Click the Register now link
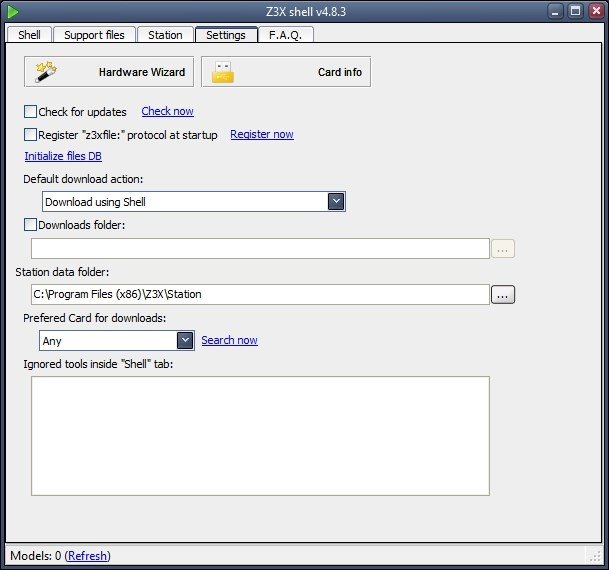Image resolution: width=609 pixels, height=570 pixels. [x=262, y=134]
